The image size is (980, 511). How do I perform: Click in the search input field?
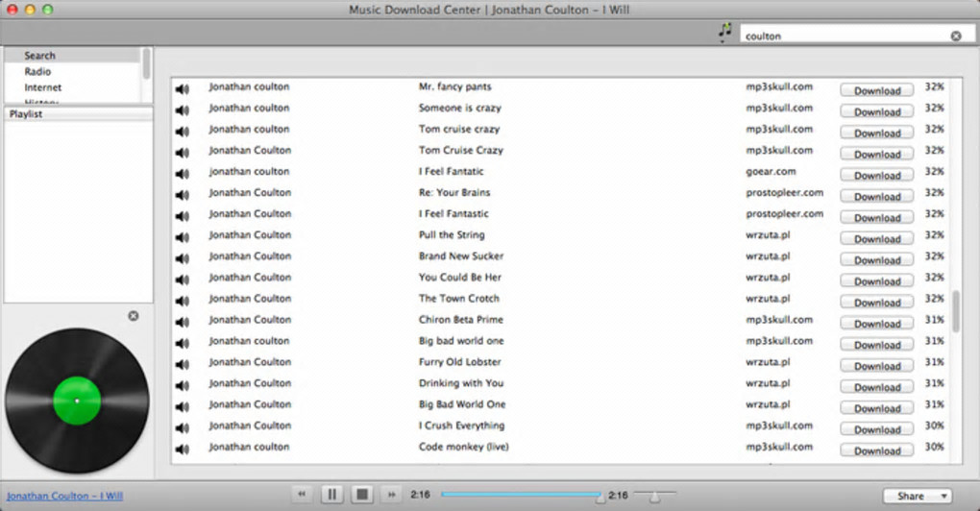(x=846, y=36)
